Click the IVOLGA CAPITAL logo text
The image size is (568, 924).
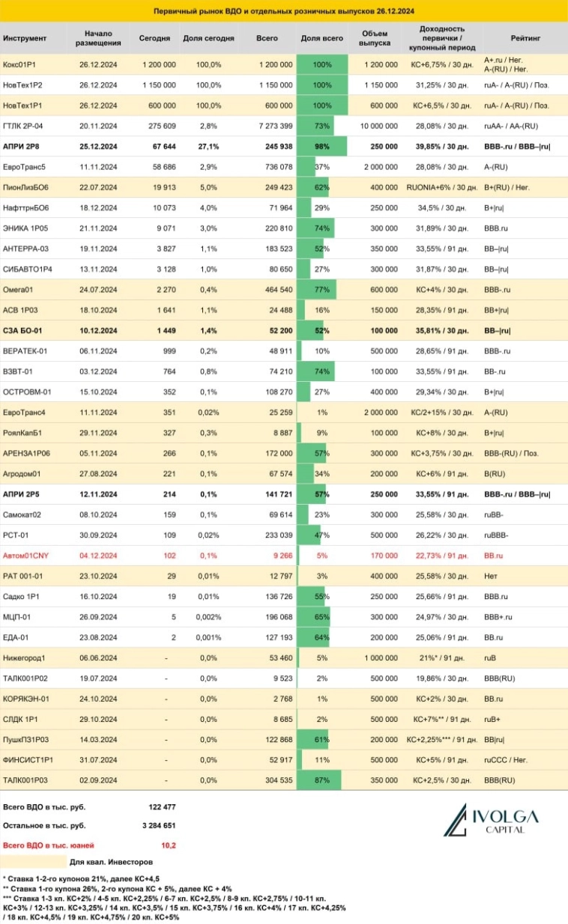pos(504,821)
